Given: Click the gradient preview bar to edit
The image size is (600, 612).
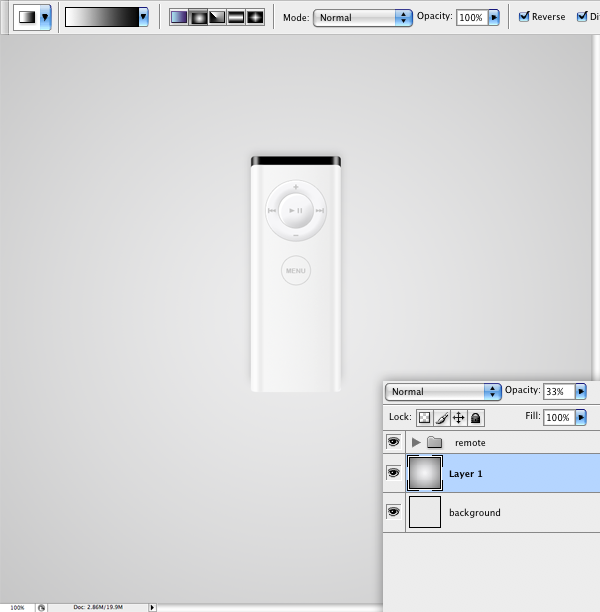Looking at the screenshot, I should 102,17.
